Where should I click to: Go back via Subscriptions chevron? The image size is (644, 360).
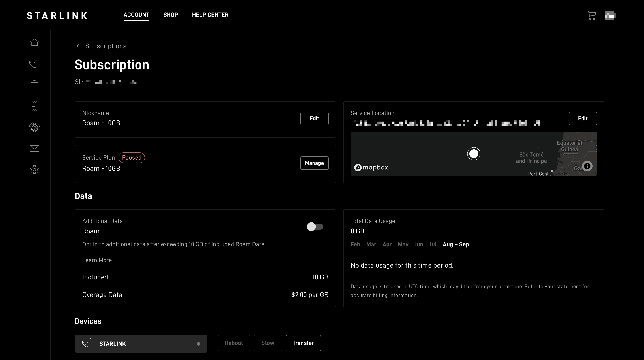78,46
